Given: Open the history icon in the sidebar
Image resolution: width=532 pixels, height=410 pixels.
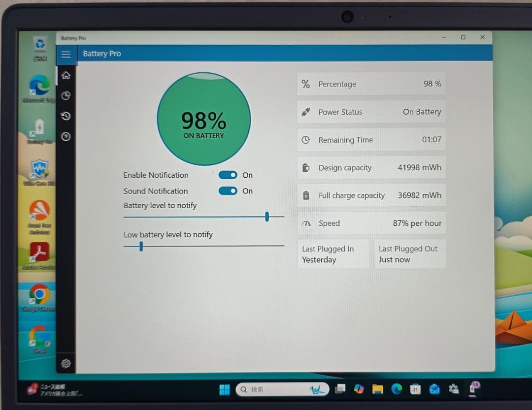Looking at the screenshot, I should (x=66, y=116).
